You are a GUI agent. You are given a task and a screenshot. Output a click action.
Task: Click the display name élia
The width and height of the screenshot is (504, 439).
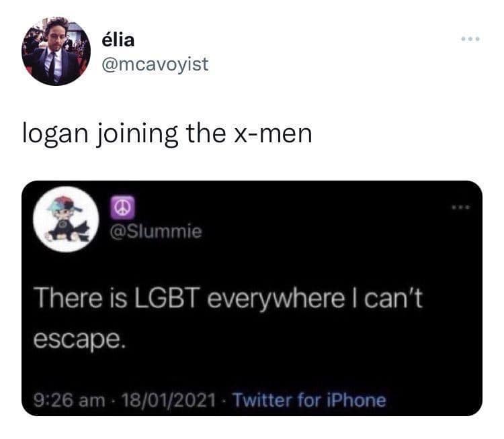118,40
